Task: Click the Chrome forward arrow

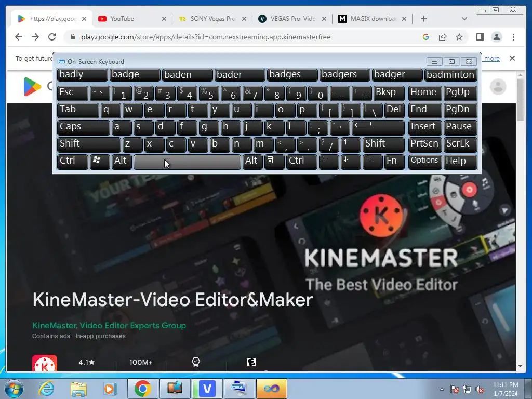Action: [35, 37]
